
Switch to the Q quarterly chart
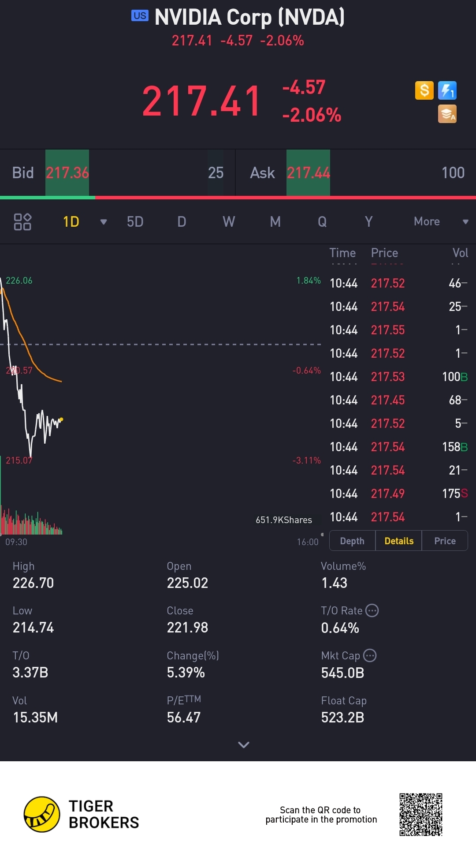point(322,221)
